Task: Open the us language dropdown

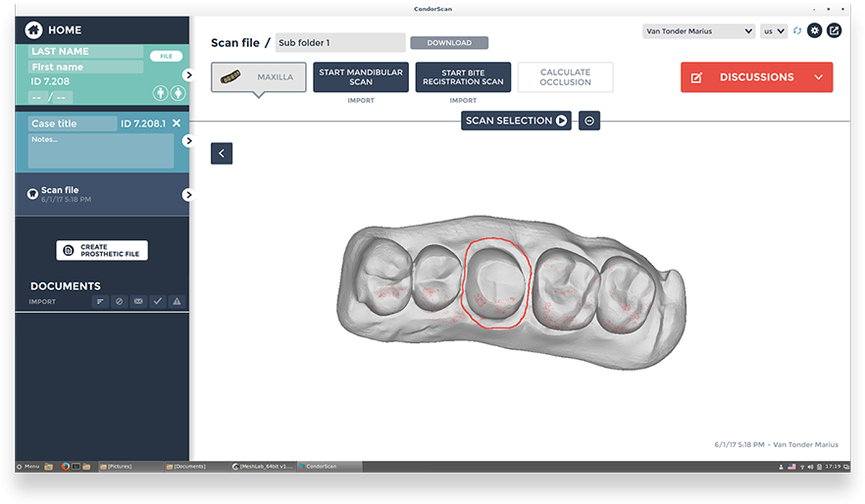Action: (774, 31)
